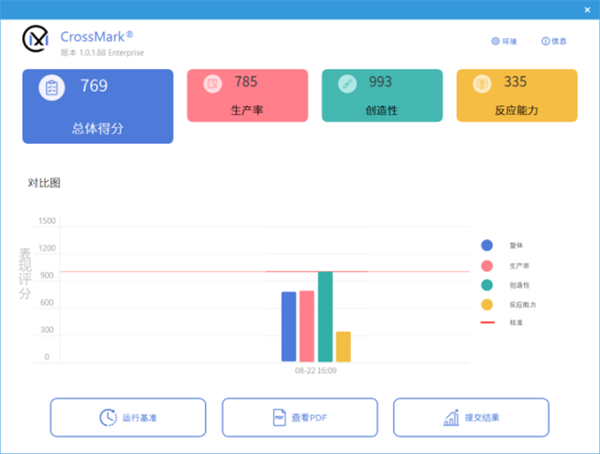Select the 总体得分 769 card
Screen dimensions: 600x454
click(x=98, y=106)
